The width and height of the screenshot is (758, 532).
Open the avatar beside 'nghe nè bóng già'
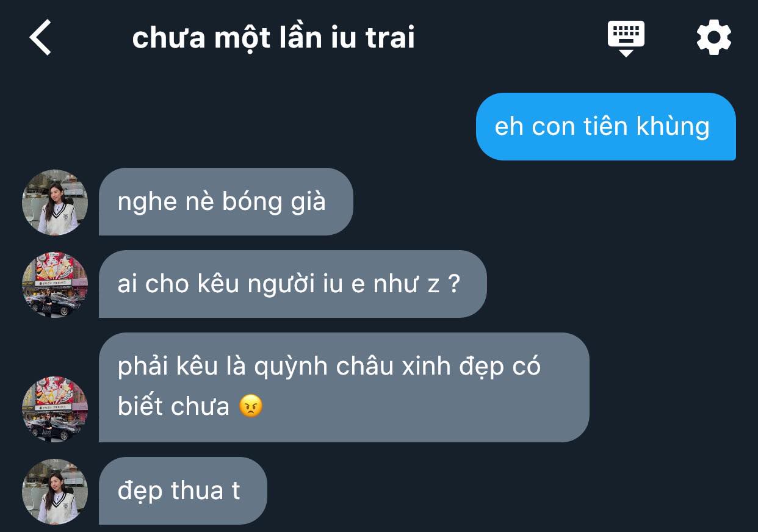coord(55,202)
